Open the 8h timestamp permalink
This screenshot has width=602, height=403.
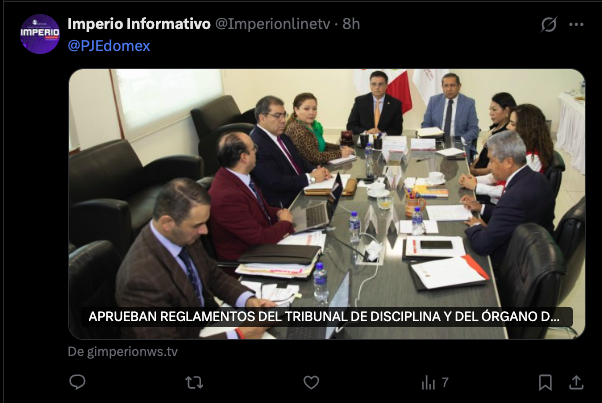[x=351, y=24]
